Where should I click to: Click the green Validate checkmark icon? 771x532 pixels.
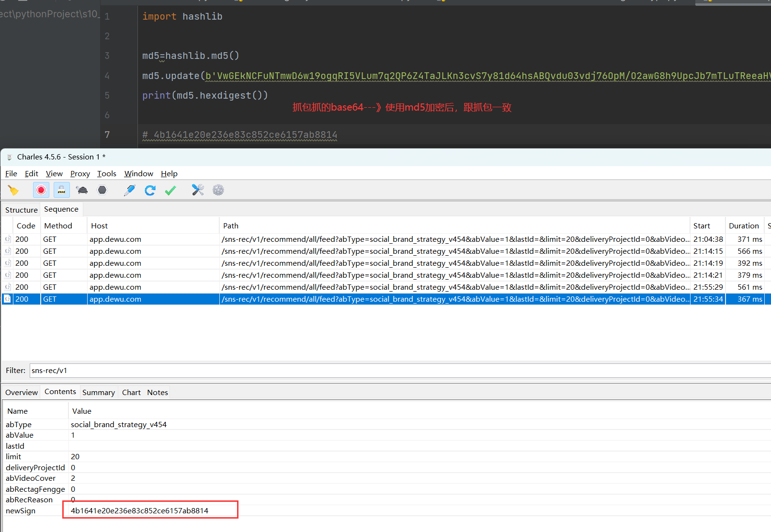170,191
